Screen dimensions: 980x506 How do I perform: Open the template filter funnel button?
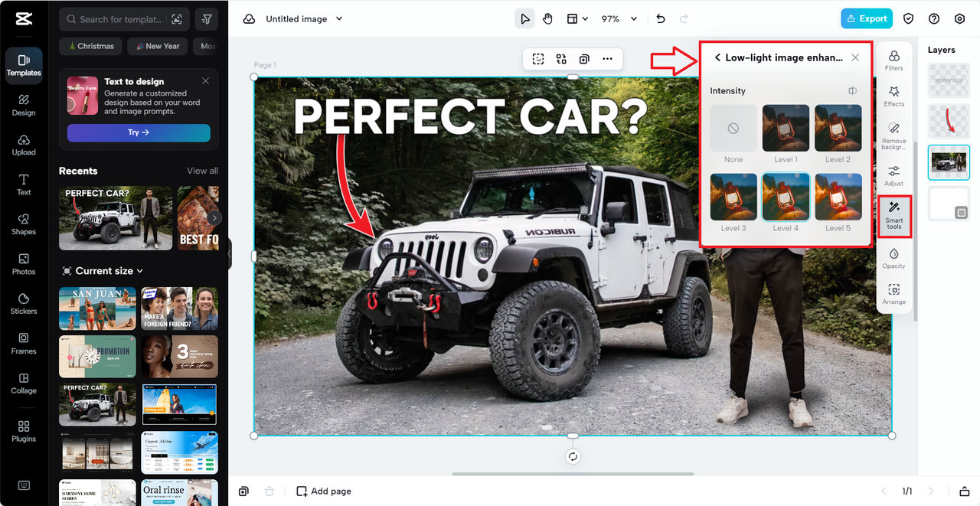tap(207, 19)
